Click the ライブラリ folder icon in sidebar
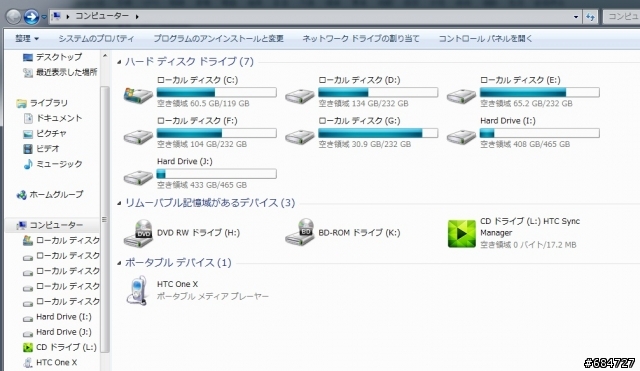Image resolution: width=640 pixels, height=371 pixels. click(x=21, y=103)
